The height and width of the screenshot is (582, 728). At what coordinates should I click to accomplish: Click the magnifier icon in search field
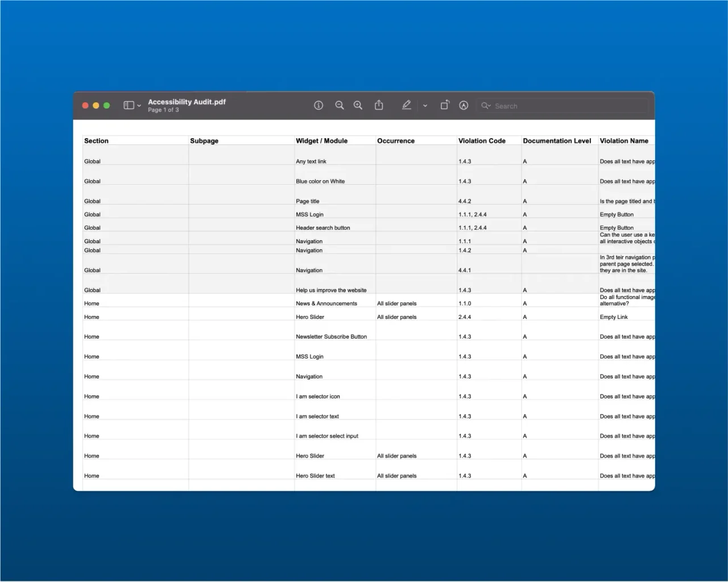coord(486,106)
